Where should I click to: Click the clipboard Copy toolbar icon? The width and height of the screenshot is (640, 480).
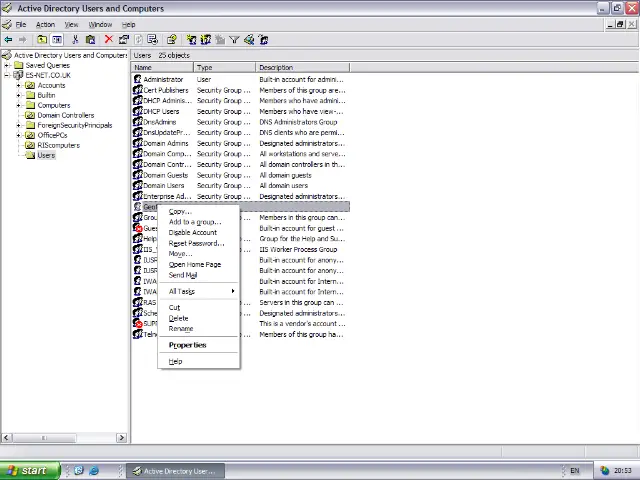(90, 40)
